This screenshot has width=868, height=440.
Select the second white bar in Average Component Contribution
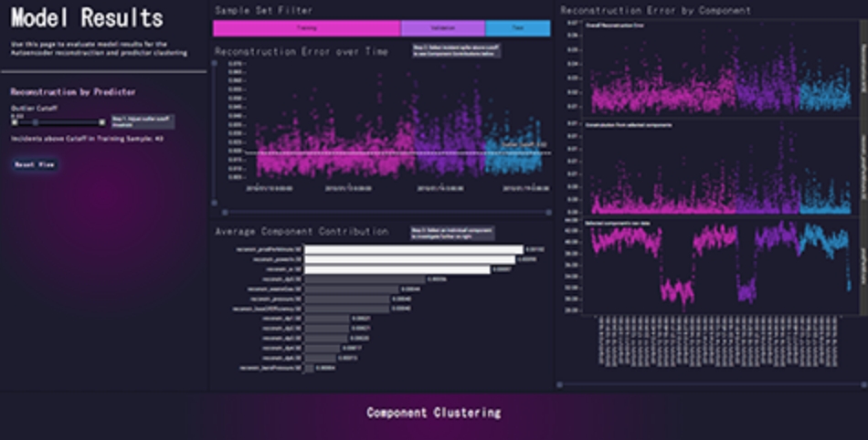click(x=409, y=260)
